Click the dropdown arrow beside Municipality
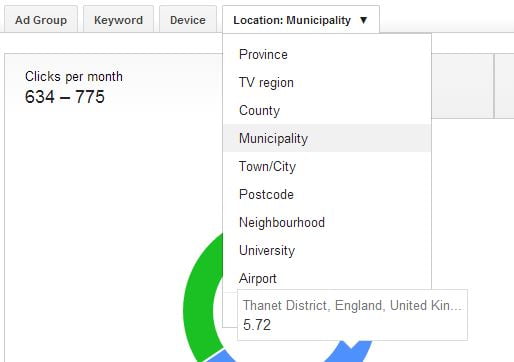The width and height of the screenshot is (514, 362). click(364, 20)
